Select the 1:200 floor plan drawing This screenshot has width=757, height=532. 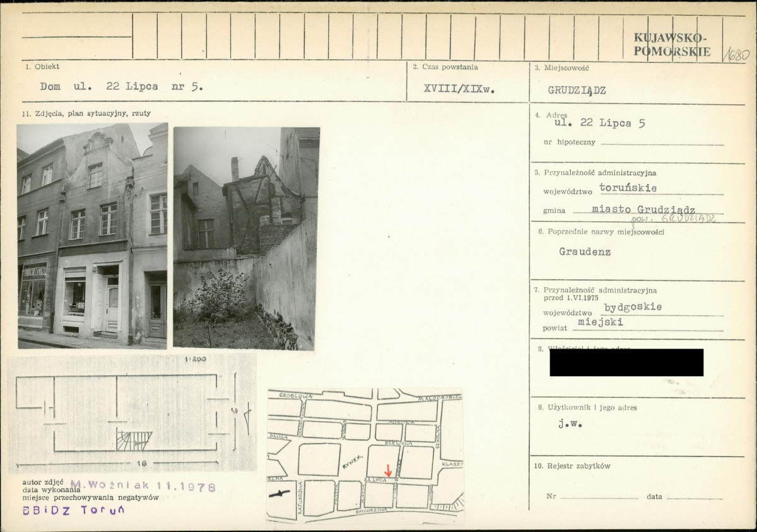pos(132,413)
